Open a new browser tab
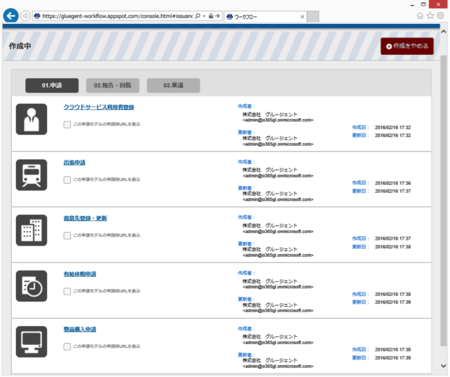This screenshot has width=450, height=377. click(x=313, y=16)
